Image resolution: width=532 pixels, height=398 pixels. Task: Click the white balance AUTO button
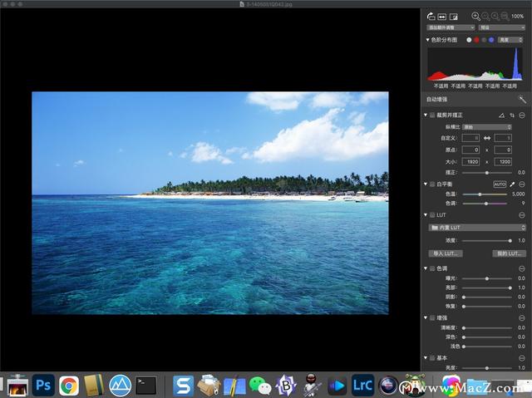500,184
